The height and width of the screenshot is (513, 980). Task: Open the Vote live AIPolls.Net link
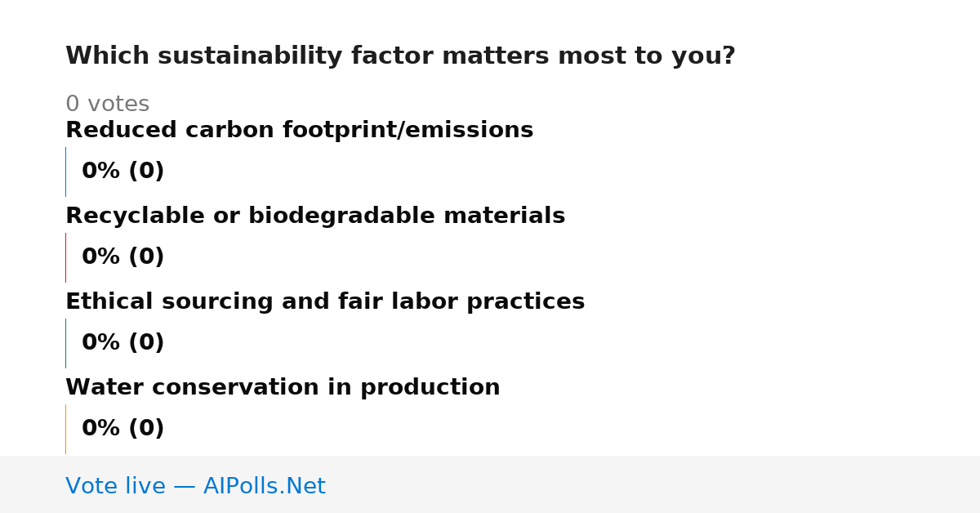click(195, 487)
